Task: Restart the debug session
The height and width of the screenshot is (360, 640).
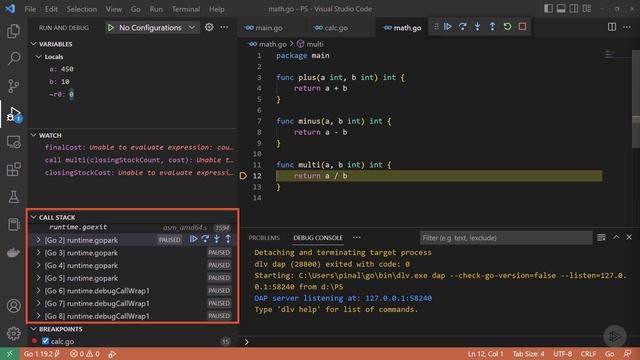Action: [x=507, y=27]
